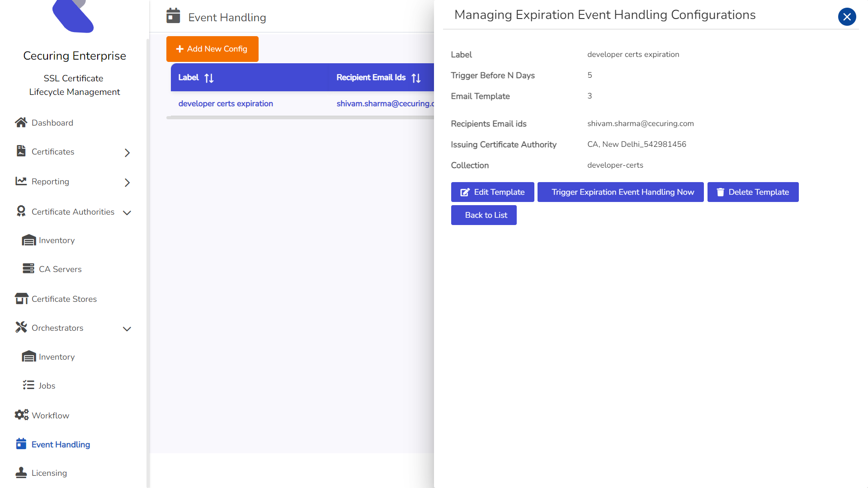This screenshot has height=488, width=868.
Task: Sort by Recipient Email Ids arrows
Action: (416, 78)
